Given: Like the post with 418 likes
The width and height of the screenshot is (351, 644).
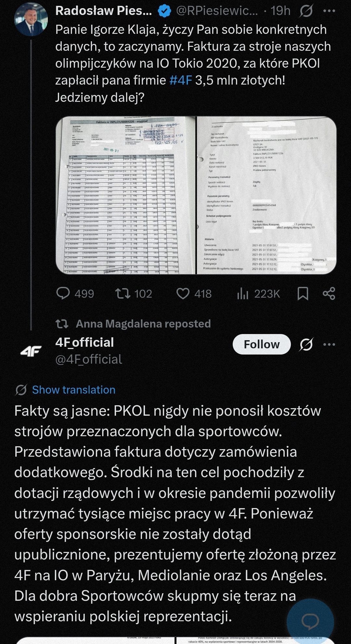Looking at the screenshot, I should pos(183,293).
